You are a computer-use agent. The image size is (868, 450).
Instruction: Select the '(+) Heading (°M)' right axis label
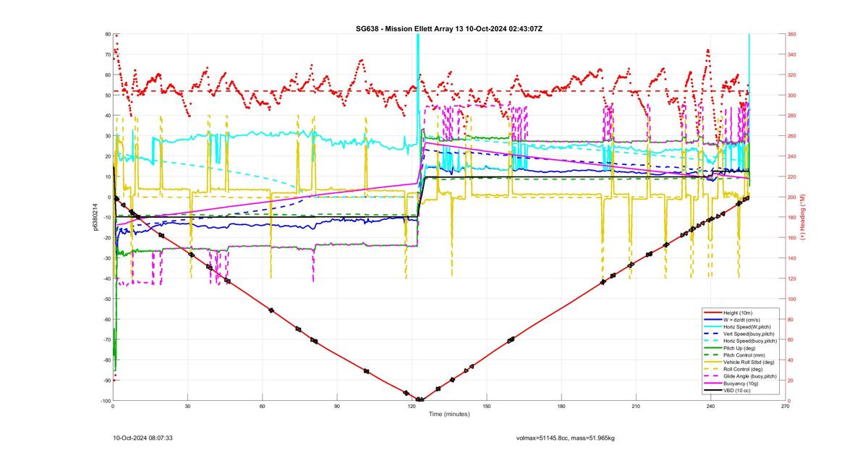803,217
